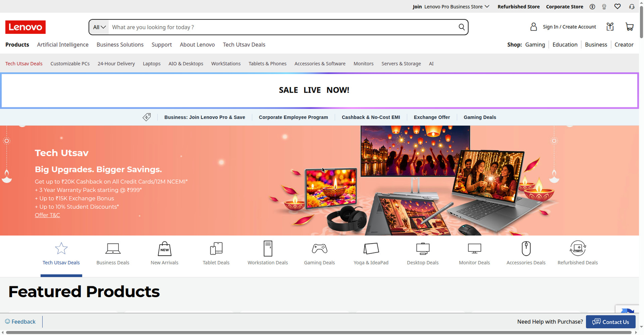The width and height of the screenshot is (644, 335).
Task: Open Cashback & No-Cost EMI link
Action: tap(371, 117)
